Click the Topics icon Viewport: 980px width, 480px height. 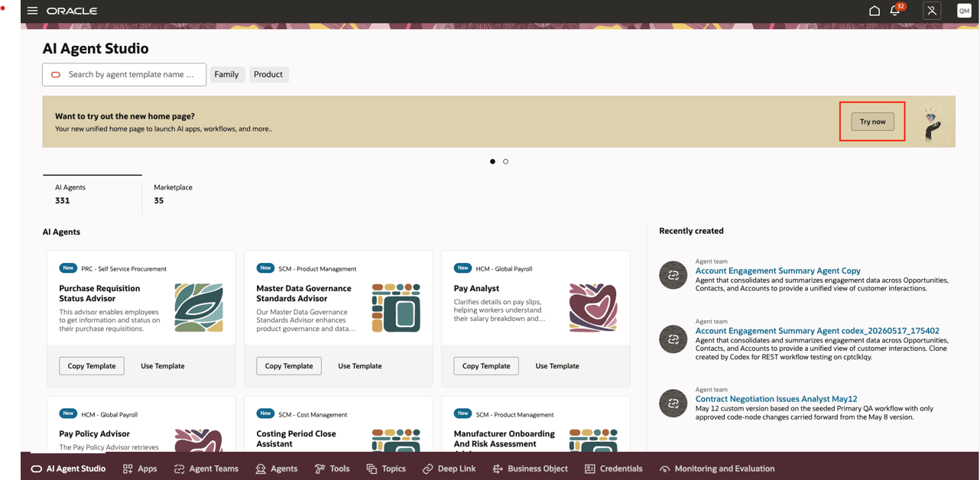[x=372, y=469]
